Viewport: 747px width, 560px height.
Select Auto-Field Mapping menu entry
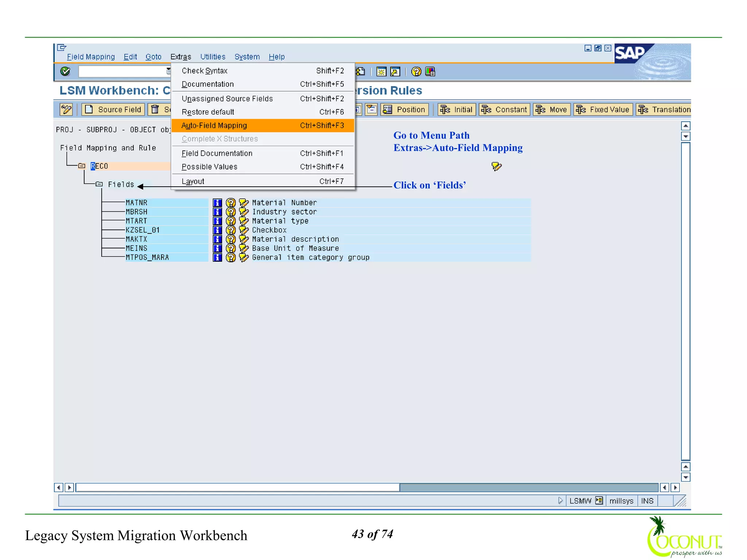tap(263, 125)
